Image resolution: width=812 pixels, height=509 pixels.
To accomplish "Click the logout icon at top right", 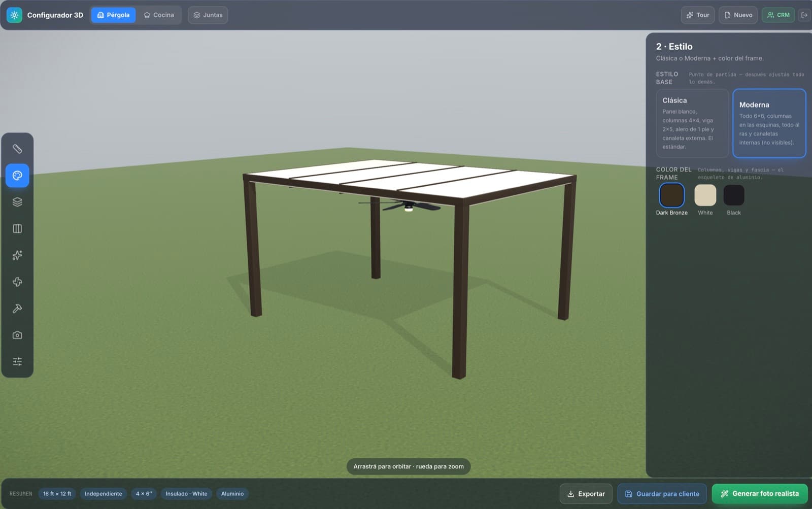I will coord(804,15).
